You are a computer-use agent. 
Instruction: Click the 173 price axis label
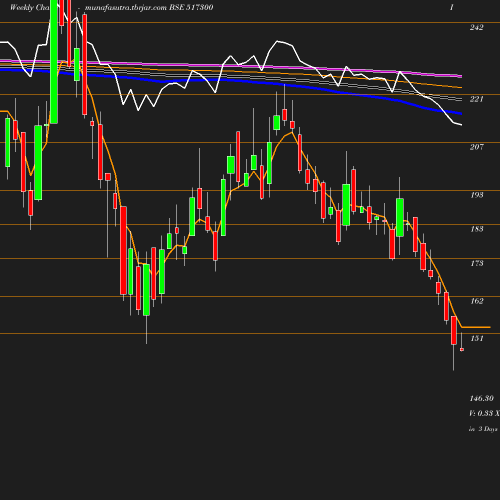point(477,263)
